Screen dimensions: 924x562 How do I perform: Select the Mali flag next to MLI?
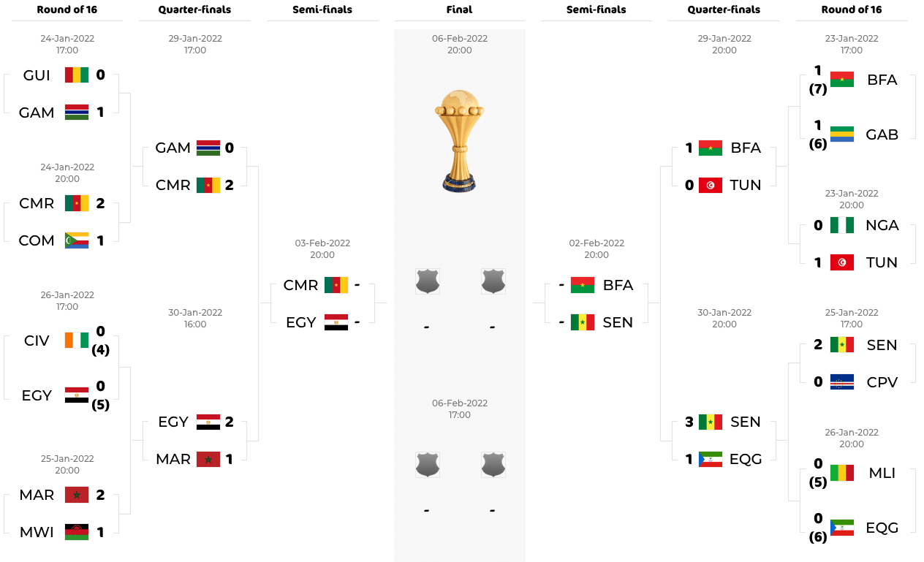pyautogui.click(x=842, y=473)
